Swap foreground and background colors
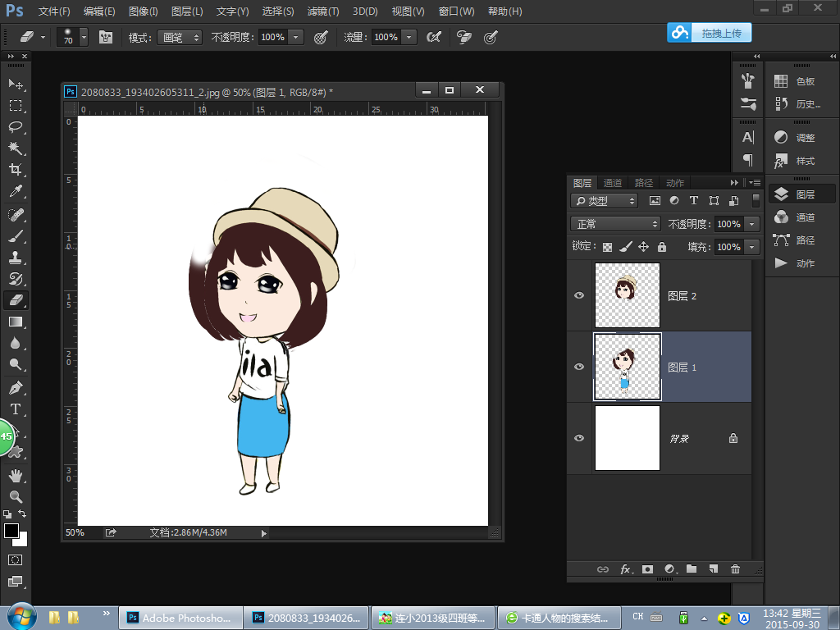The height and width of the screenshot is (630, 840). pyautogui.click(x=22, y=514)
